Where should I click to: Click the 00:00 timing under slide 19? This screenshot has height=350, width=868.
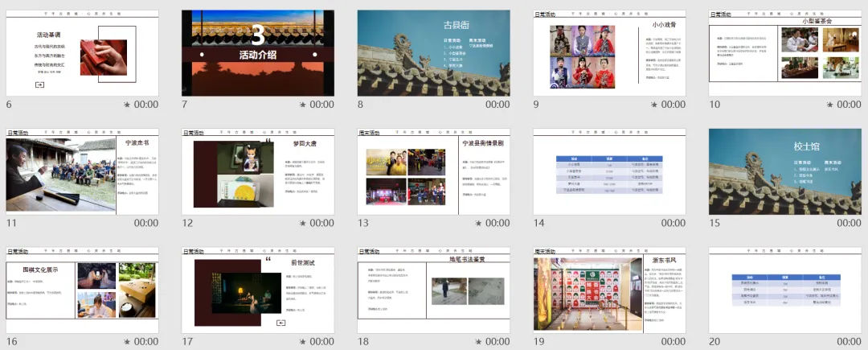[x=674, y=342]
